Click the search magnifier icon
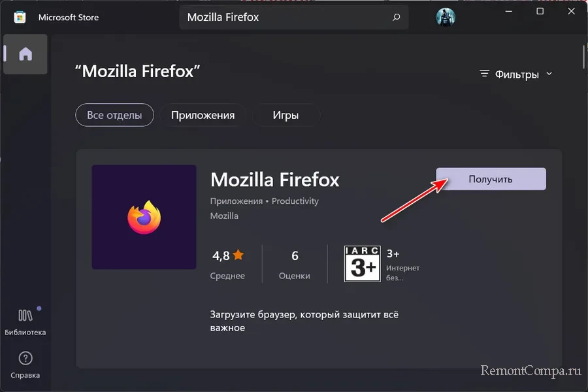 click(396, 18)
